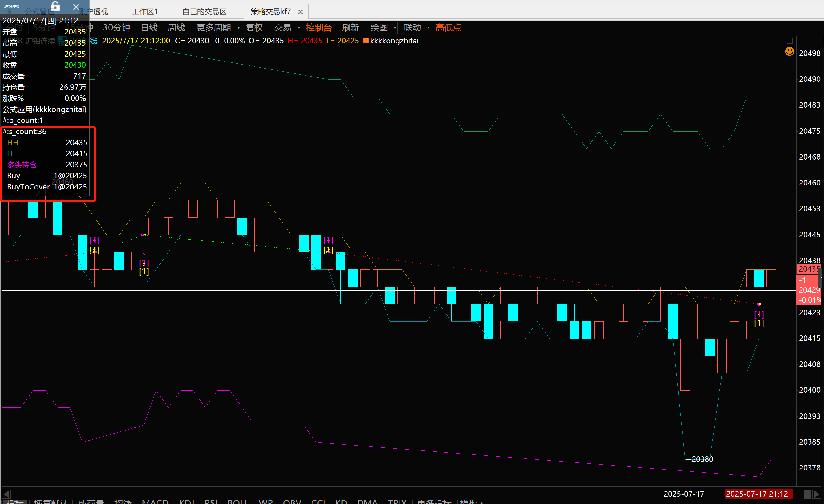Screen dimensions: 824x504
Task: Select the 指标 bottom tab
Action: [15, 501]
